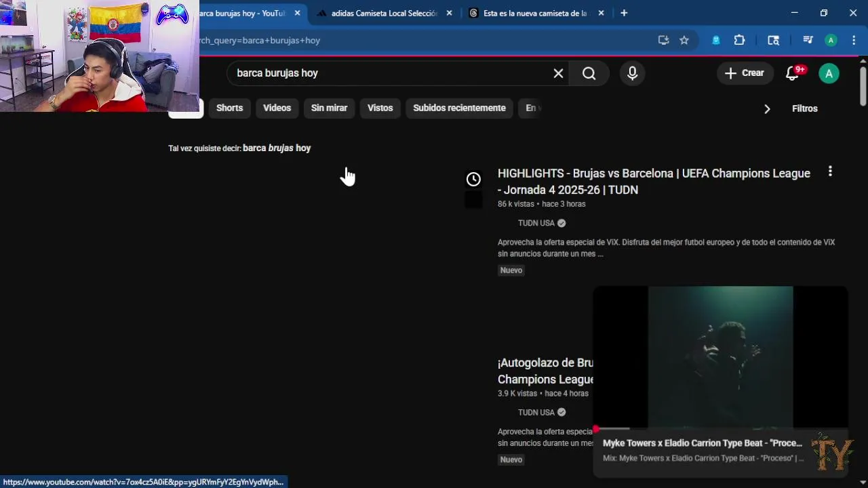Image resolution: width=868 pixels, height=488 pixels.
Task: Open the notifications bell
Action: [x=793, y=73]
